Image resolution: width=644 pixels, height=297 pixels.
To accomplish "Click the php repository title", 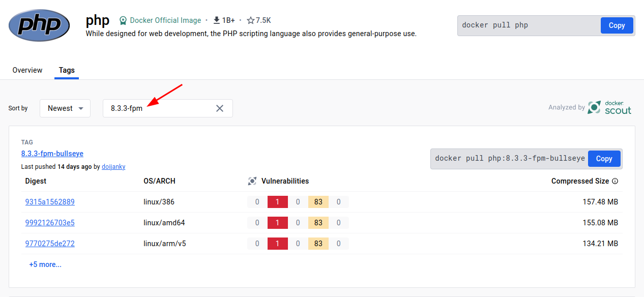I will pos(98,20).
